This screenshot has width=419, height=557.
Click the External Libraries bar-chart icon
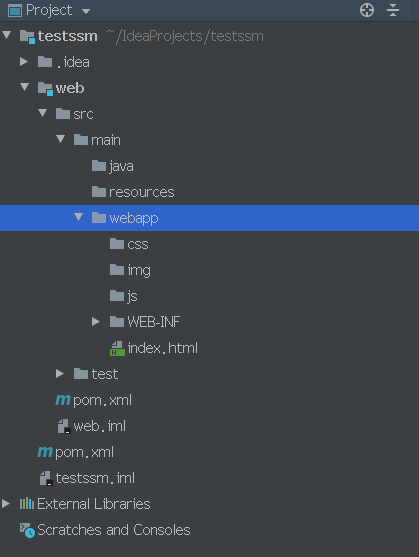pyautogui.click(x=27, y=504)
